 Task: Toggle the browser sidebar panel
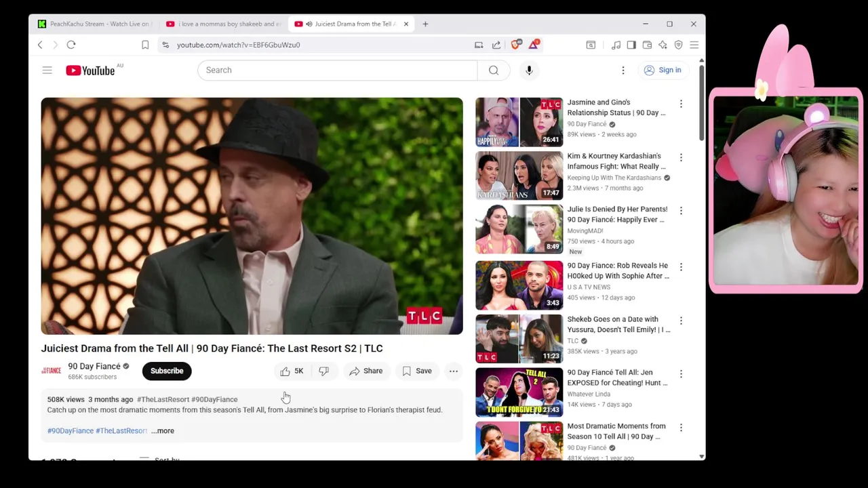(x=631, y=45)
